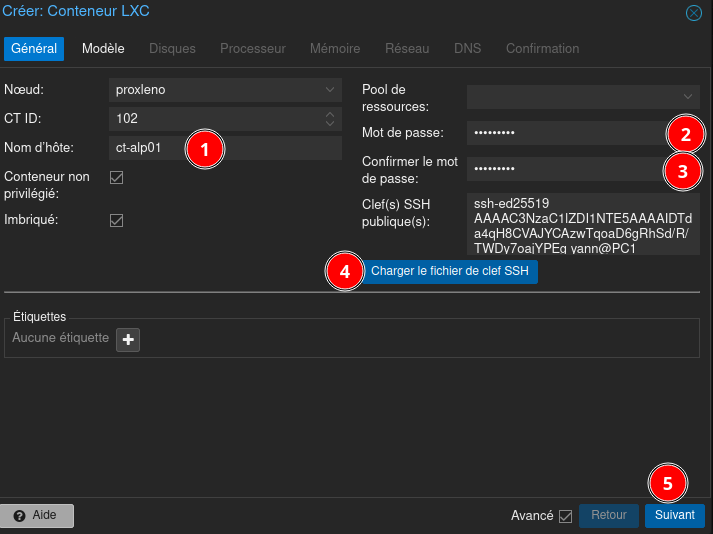Open Aide with the question mark button
Image resolution: width=713 pixels, height=534 pixels.
37,515
